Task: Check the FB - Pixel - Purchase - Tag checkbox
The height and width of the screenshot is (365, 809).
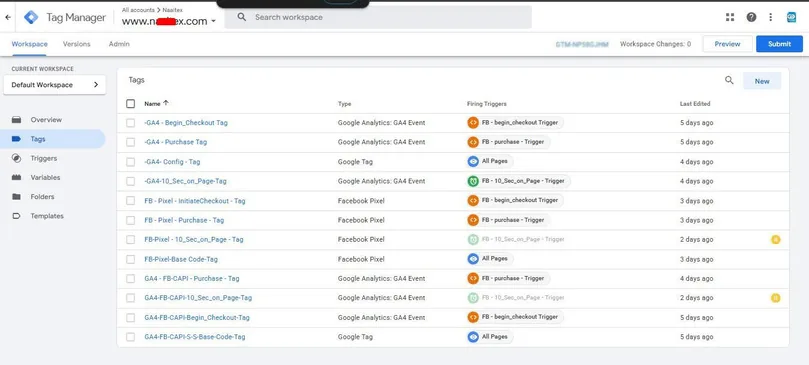Action: click(x=131, y=220)
